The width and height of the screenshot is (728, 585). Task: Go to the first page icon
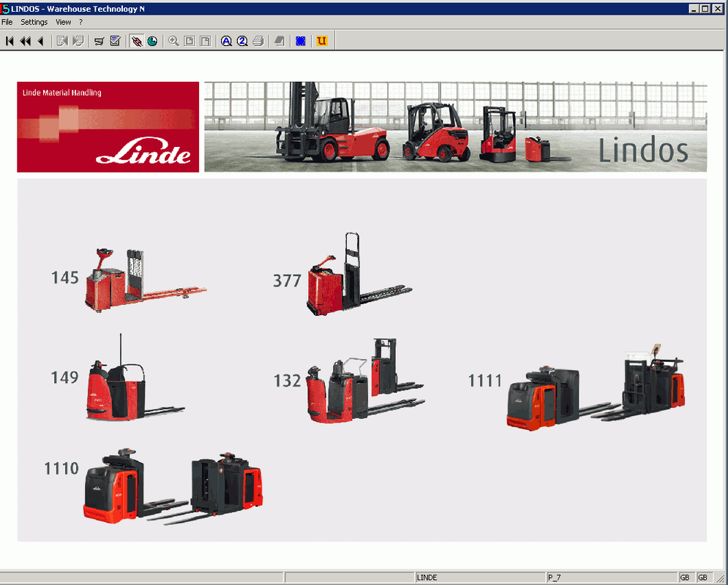[10, 41]
